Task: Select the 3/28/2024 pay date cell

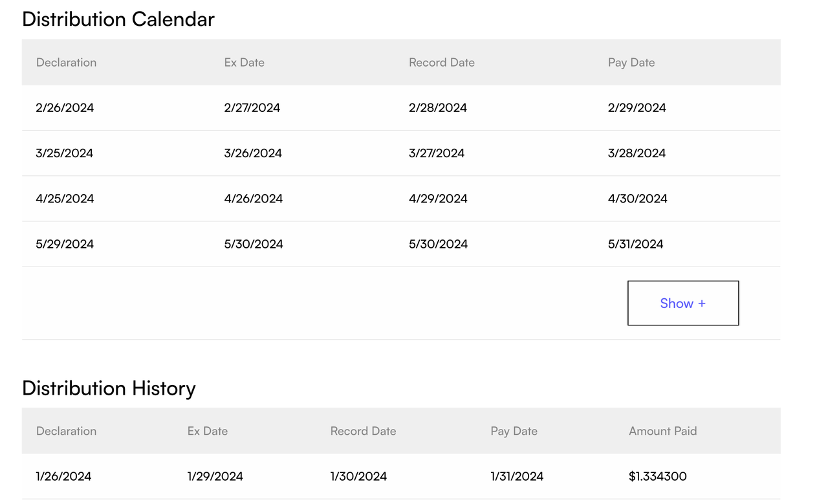Action: tap(637, 153)
